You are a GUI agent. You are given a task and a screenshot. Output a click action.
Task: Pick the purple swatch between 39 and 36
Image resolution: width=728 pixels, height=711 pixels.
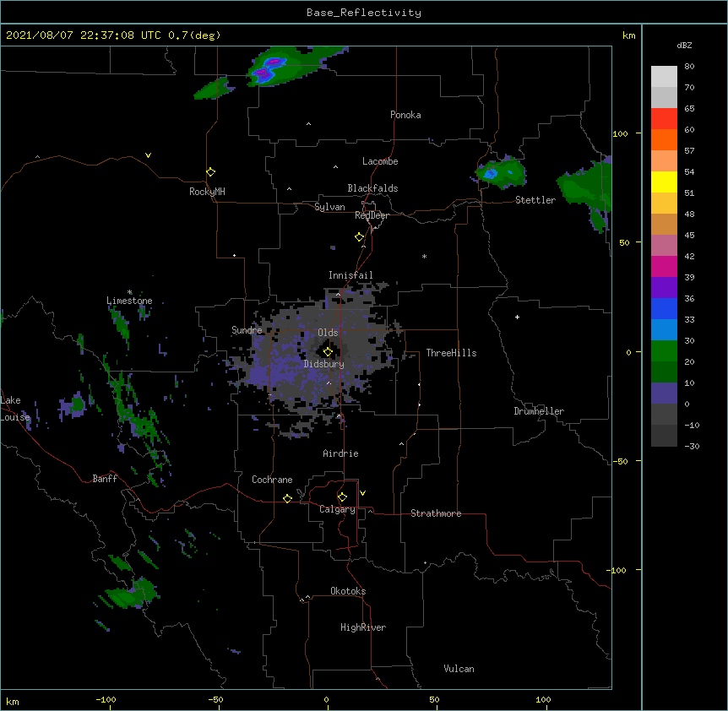(x=664, y=287)
